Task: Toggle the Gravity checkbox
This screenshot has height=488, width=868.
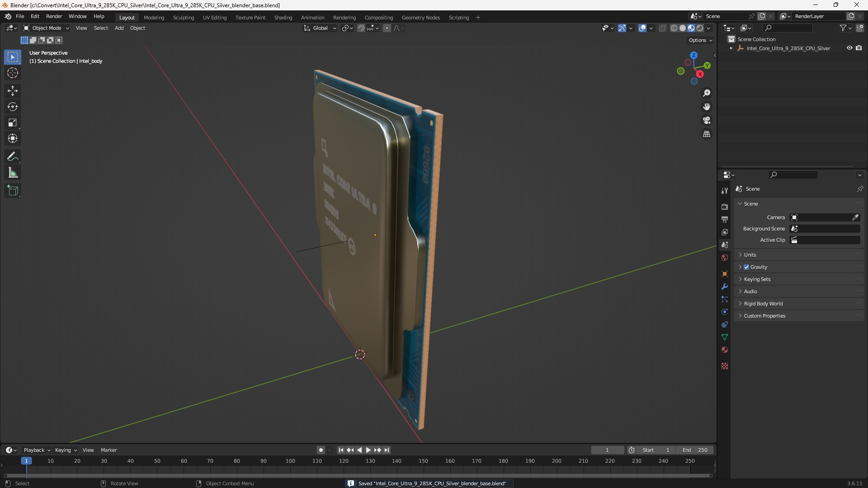Action: [746, 267]
